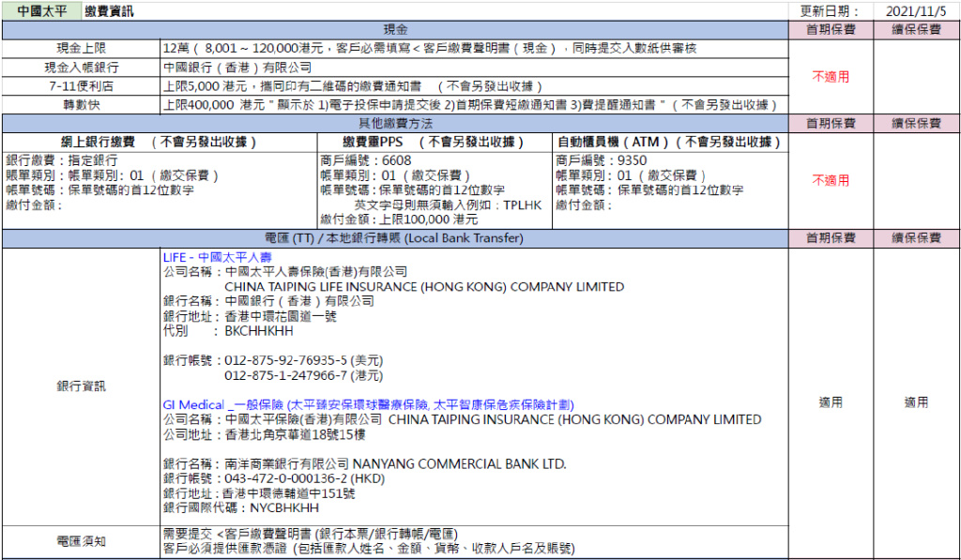Click the 其他繳費方法 section header
The height and width of the screenshot is (560, 961).
click(x=395, y=124)
